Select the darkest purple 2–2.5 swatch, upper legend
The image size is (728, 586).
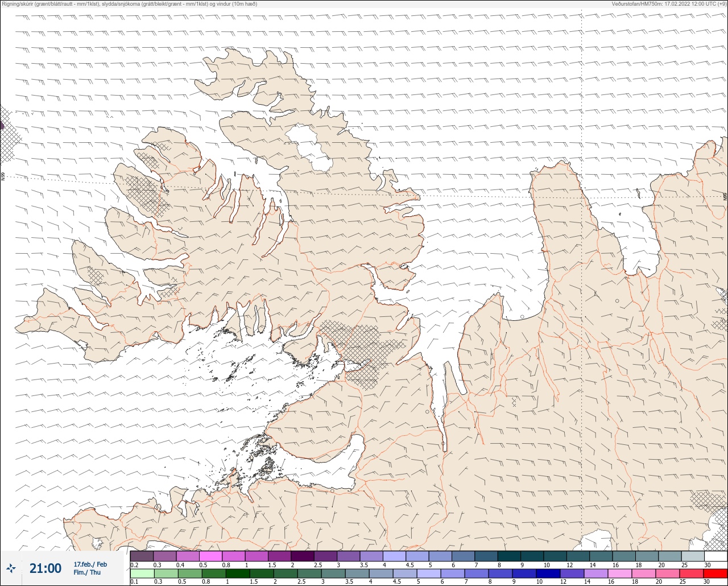point(302,556)
